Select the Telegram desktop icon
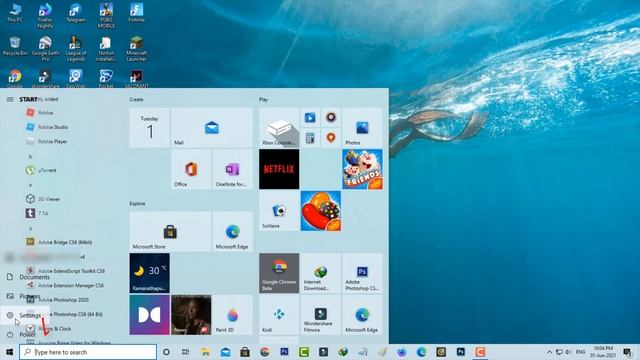The width and height of the screenshot is (640, 360). (x=76, y=13)
